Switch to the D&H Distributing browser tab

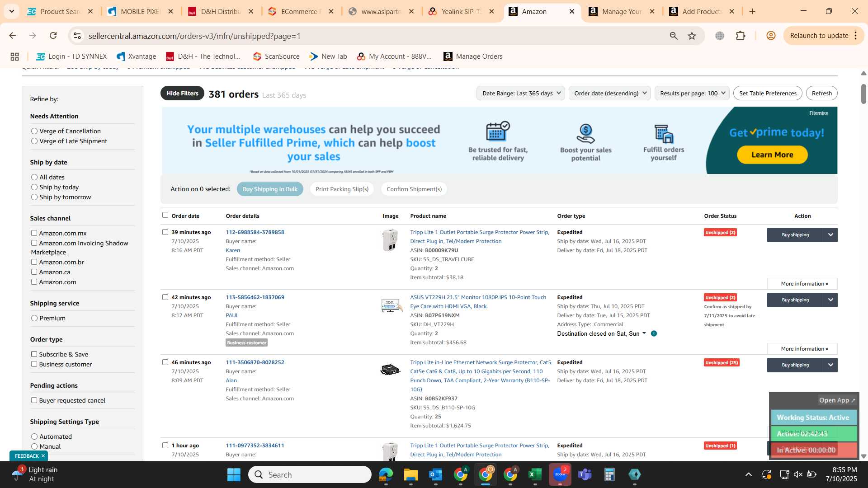(x=221, y=11)
